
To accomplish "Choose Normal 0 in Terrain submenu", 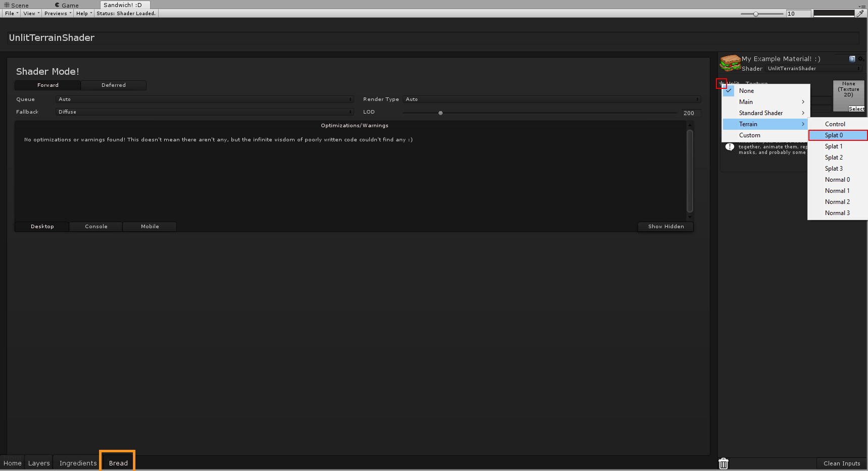I will [x=838, y=180].
